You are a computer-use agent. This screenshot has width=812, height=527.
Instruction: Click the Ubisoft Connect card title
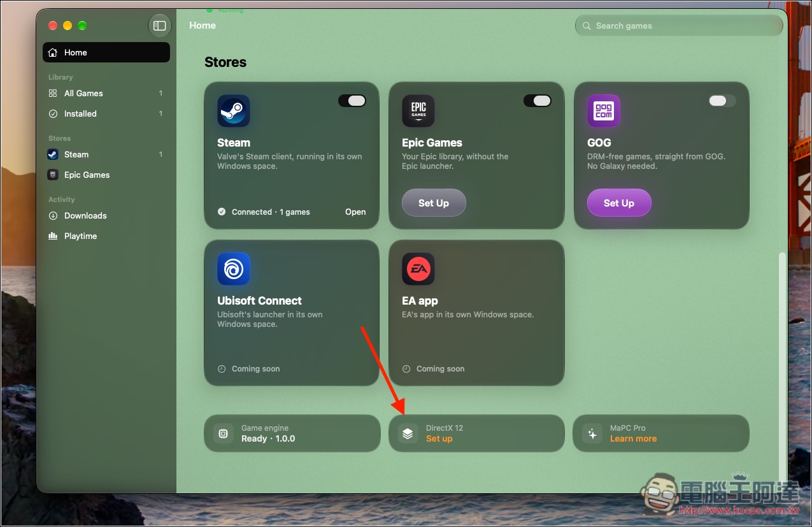pos(260,301)
